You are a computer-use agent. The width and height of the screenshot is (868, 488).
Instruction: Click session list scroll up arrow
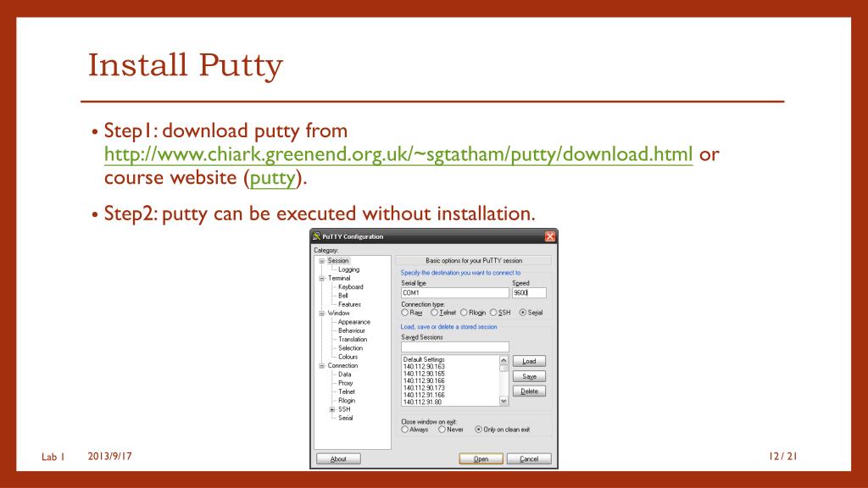tap(504, 360)
